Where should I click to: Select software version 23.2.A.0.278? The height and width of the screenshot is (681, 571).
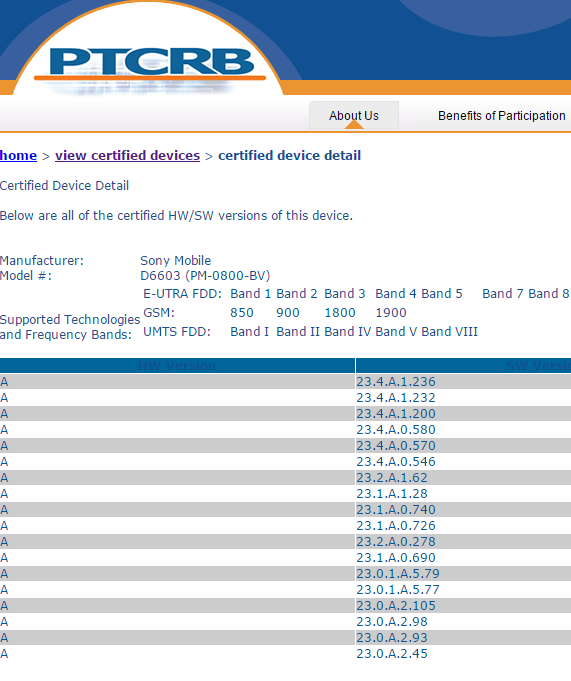click(396, 542)
